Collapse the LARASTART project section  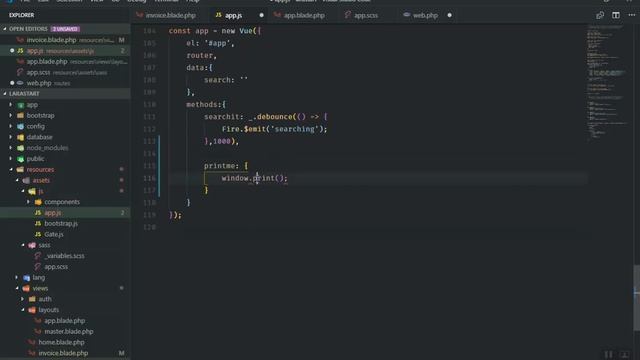(x=5, y=94)
